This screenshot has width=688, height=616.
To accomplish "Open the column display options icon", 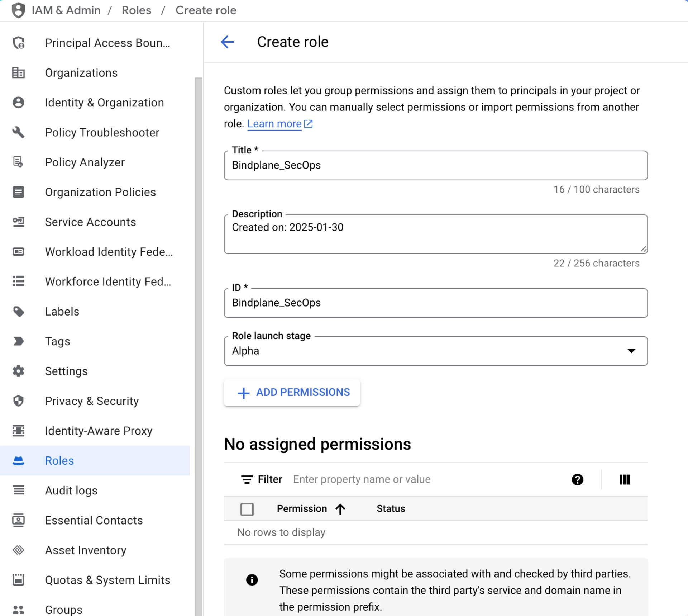I will [624, 479].
